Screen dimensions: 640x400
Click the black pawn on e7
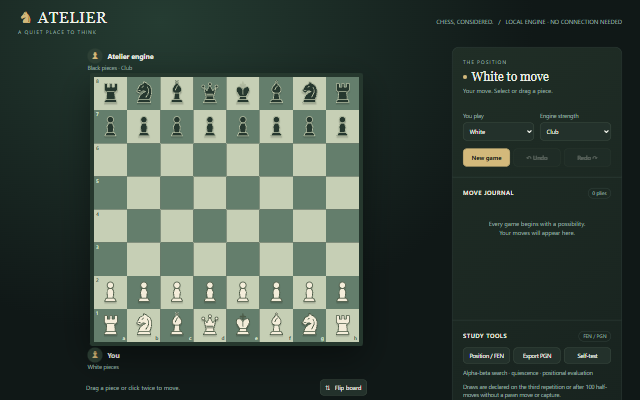point(243,127)
